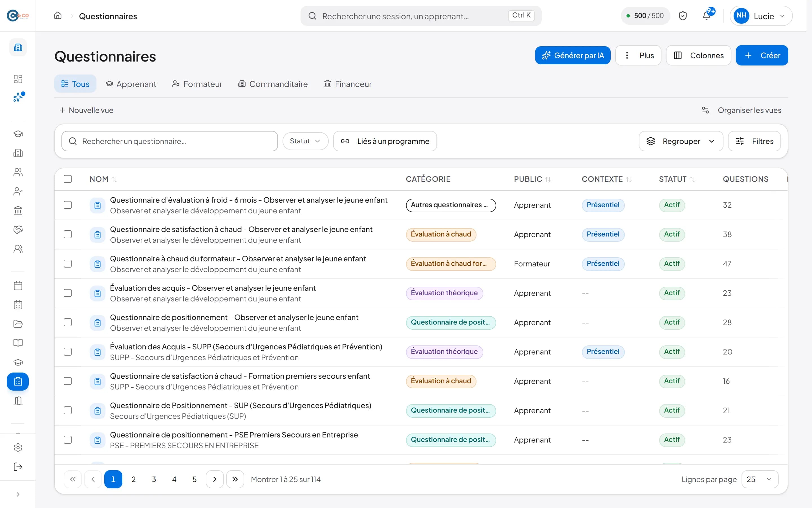Image resolution: width=812 pixels, height=508 pixels.
Task: Open the home breadcrumb icon
Action: (x=58, y=16)
